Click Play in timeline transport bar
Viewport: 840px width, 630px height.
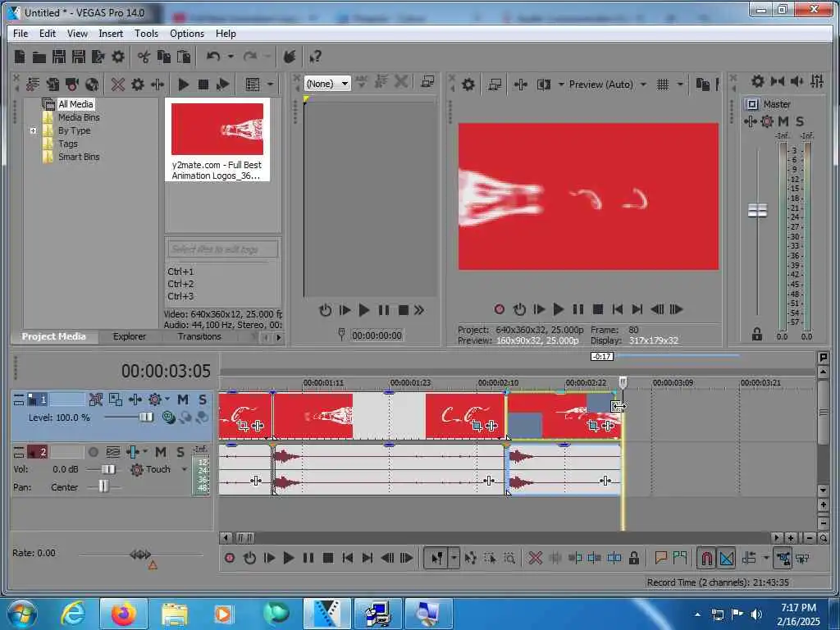(288, 558)
